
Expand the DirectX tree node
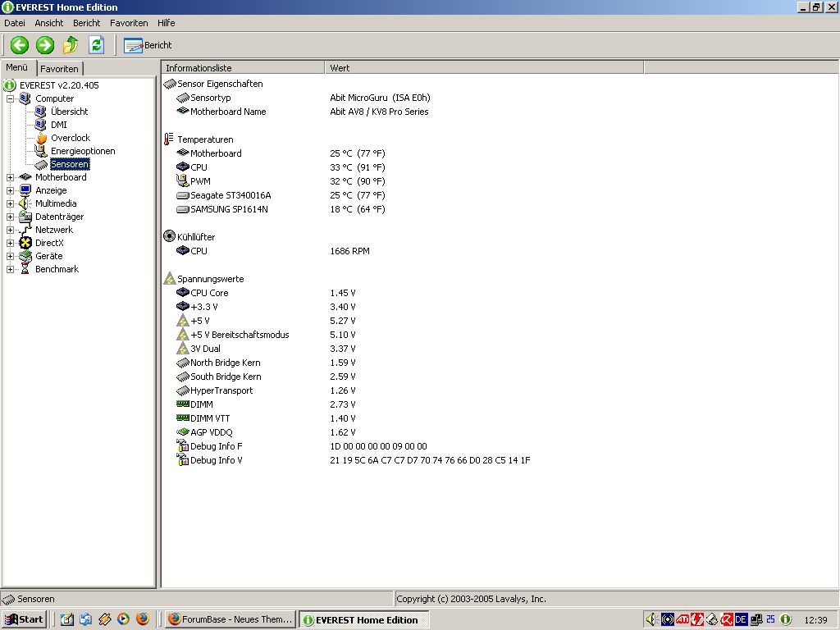[10, 243]
